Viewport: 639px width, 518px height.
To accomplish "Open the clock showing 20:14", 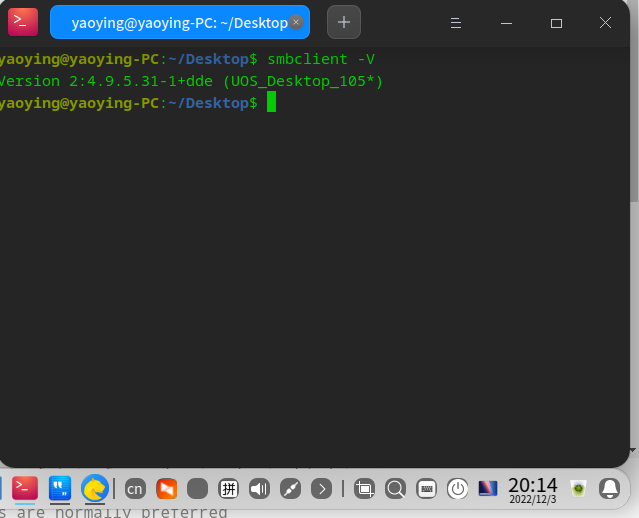I will pos(532,488).
